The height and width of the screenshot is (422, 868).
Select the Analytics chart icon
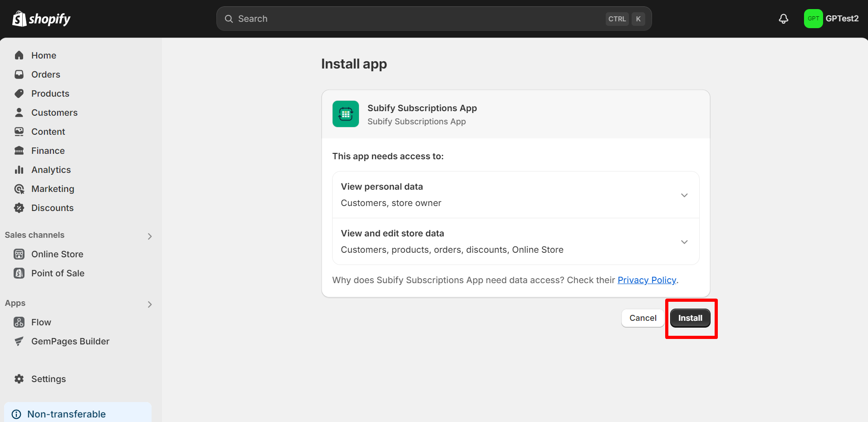coord(19,169)
